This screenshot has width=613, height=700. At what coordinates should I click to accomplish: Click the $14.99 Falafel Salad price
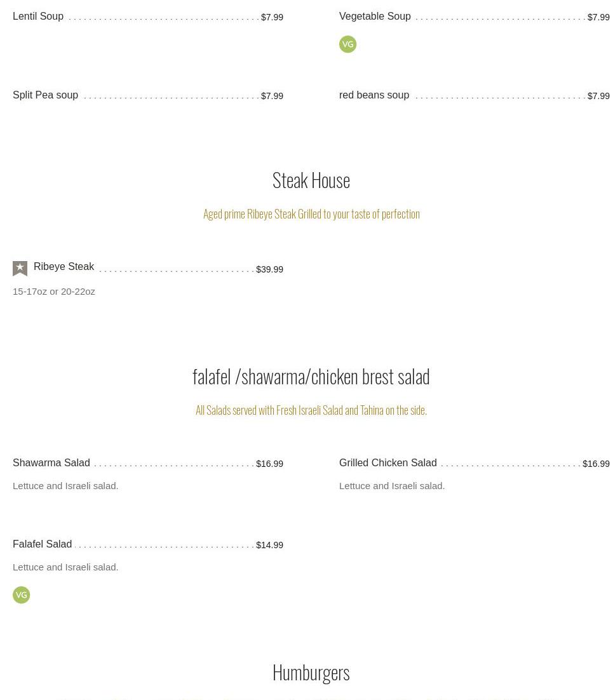pyautogui.click(x=269, y=545)
